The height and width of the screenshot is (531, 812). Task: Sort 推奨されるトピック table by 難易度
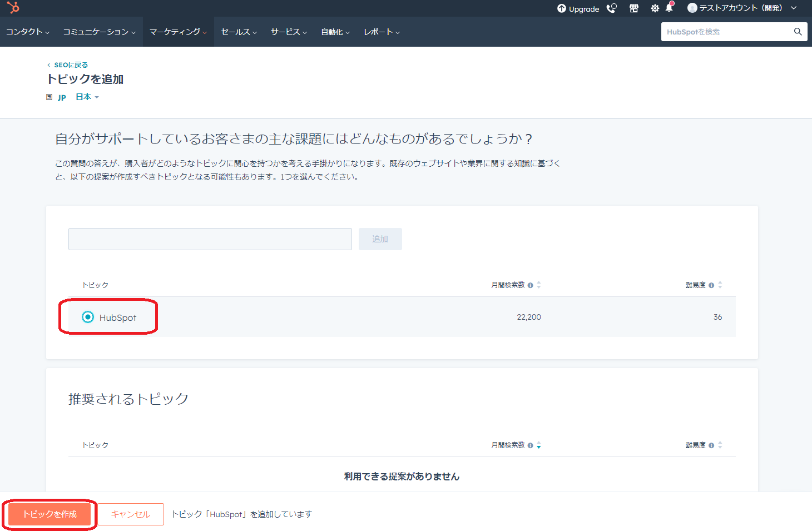click(x=720, y=445)
